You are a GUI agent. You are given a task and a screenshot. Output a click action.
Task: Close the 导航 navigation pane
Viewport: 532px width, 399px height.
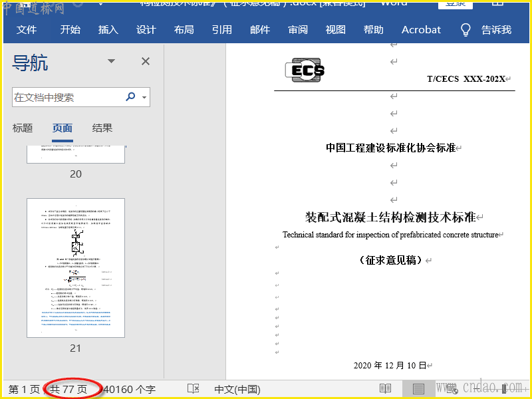tap(146, 61)
